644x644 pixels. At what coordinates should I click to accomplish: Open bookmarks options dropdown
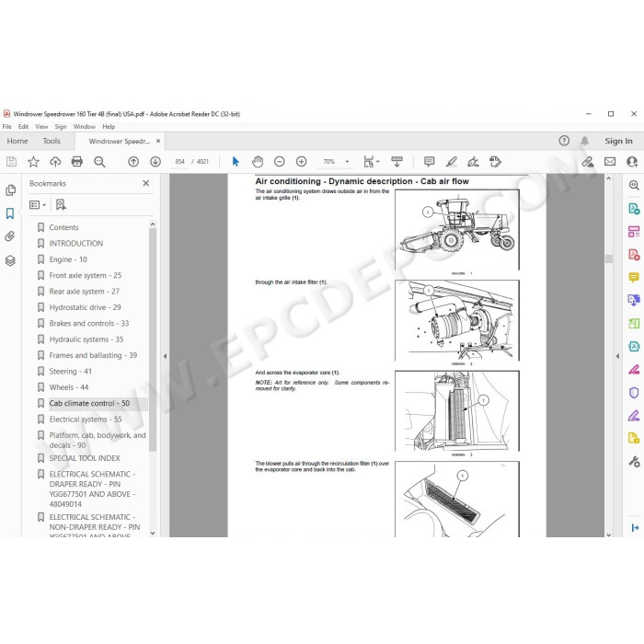(x=38, y=204)
